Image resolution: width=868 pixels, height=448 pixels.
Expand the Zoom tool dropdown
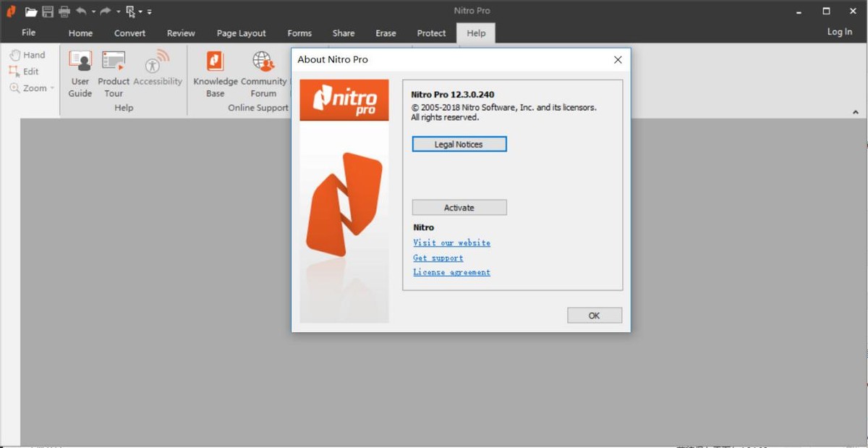click(x=52, y=88)
